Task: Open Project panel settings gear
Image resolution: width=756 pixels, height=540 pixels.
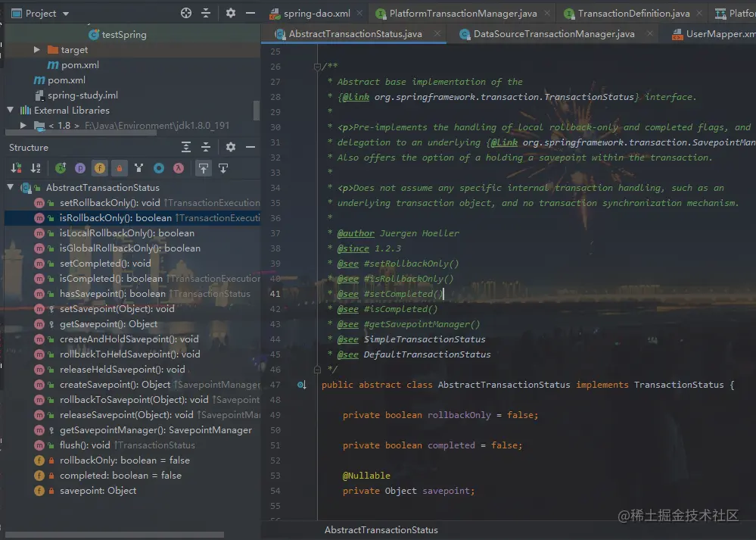Action: (231, 13)
